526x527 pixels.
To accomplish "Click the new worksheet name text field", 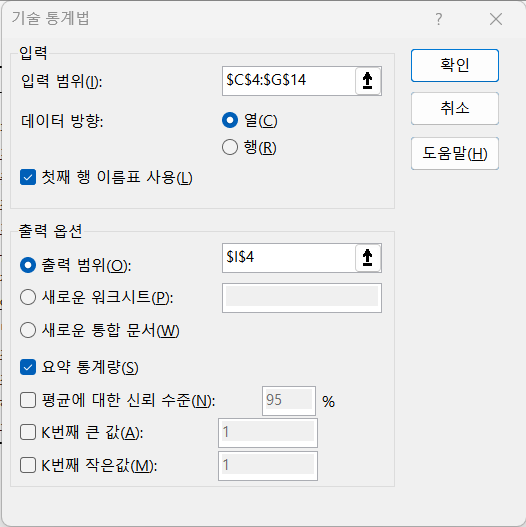I will pyautogui.click(x=302, y=298).
